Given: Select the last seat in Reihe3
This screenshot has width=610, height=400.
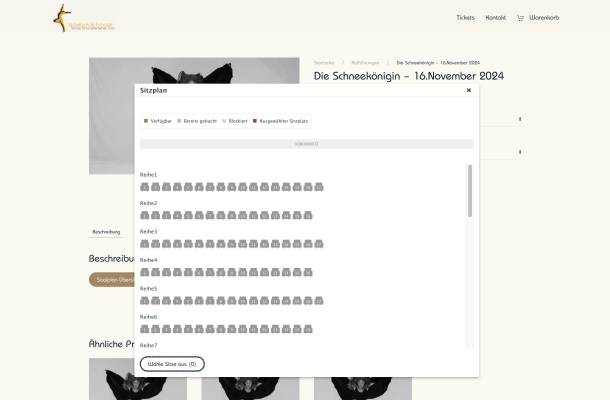Looking at the screenshot, I should pyautogui.click(x=318, y=244).
